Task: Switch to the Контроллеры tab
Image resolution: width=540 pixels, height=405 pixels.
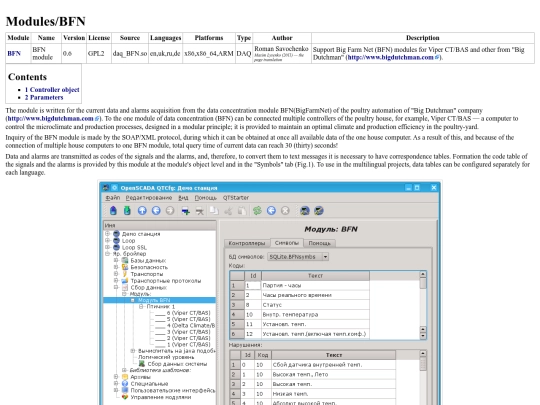Action: coord(247,243)
